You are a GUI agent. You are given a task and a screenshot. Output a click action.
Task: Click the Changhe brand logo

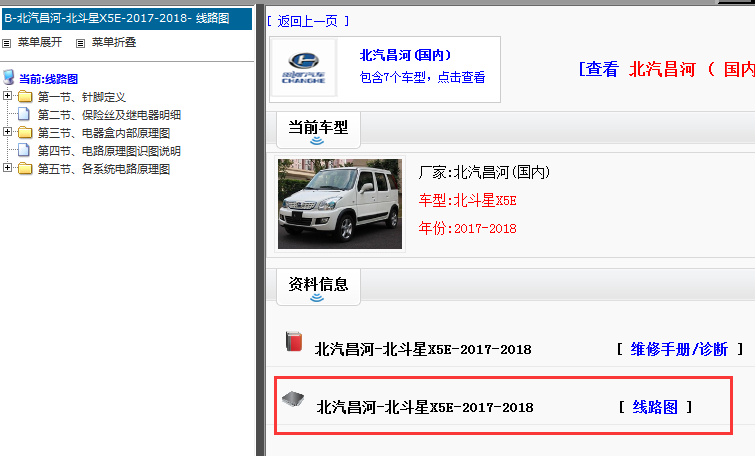(x=304, y=68)
